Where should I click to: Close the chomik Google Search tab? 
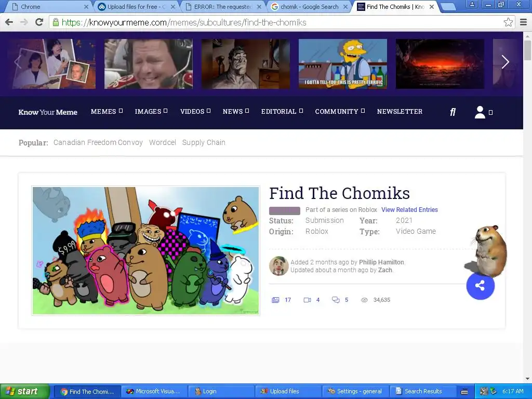point(345,7)
